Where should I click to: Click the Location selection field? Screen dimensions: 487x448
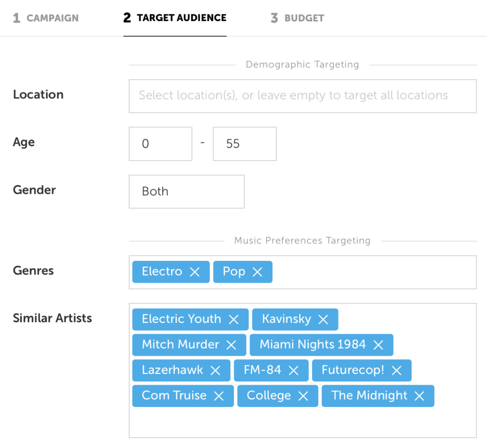coord(302,96)
